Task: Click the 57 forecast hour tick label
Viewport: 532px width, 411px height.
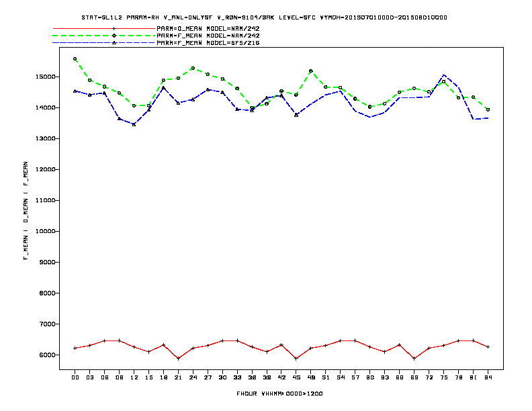Action: coord(355,377)
